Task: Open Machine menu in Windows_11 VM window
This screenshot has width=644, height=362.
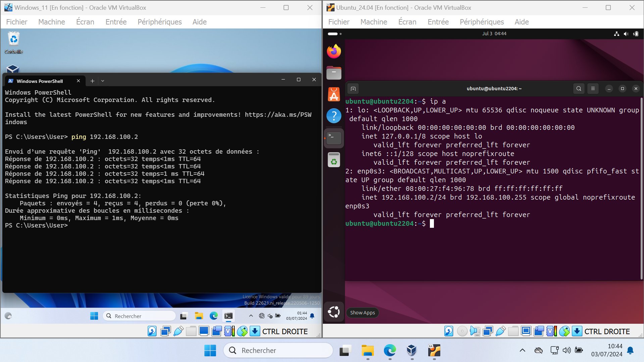Action: 52,22
